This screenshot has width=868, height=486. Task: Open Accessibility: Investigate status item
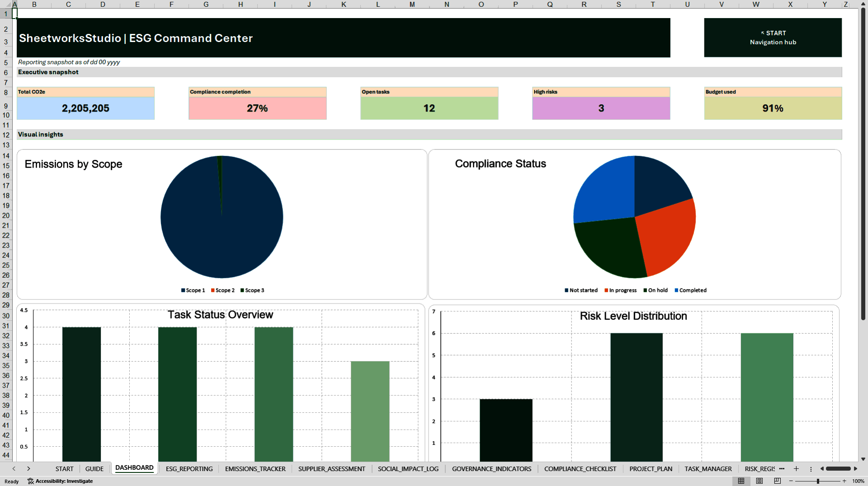(60, 481)
